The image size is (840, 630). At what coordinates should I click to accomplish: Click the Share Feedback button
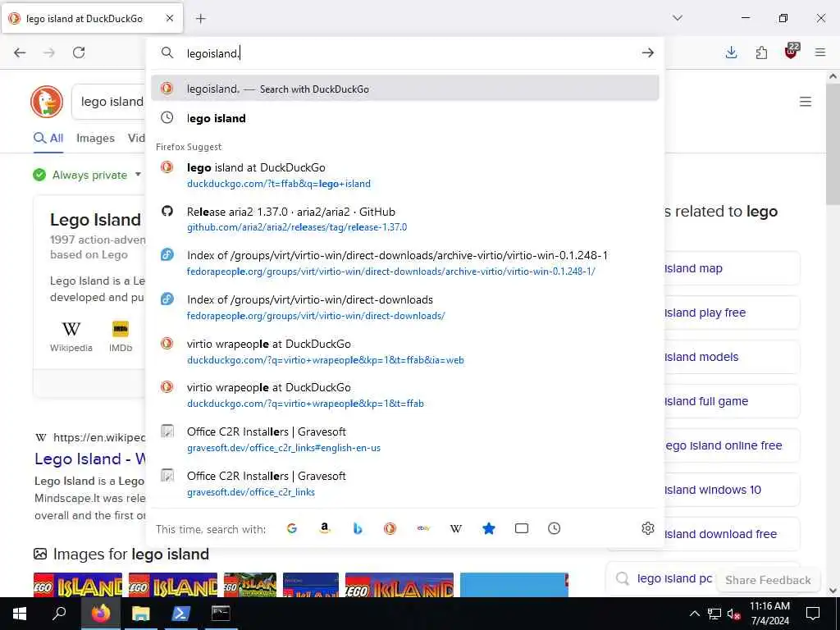(768, 580)
